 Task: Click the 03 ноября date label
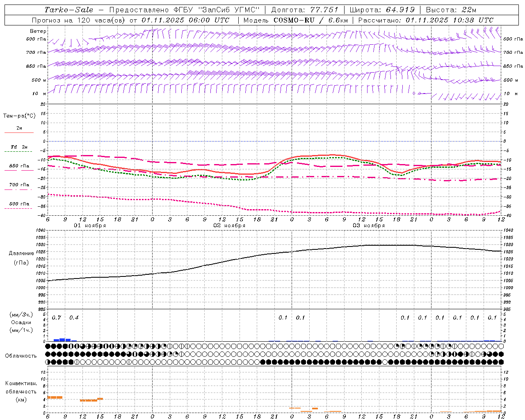(369, 226)
